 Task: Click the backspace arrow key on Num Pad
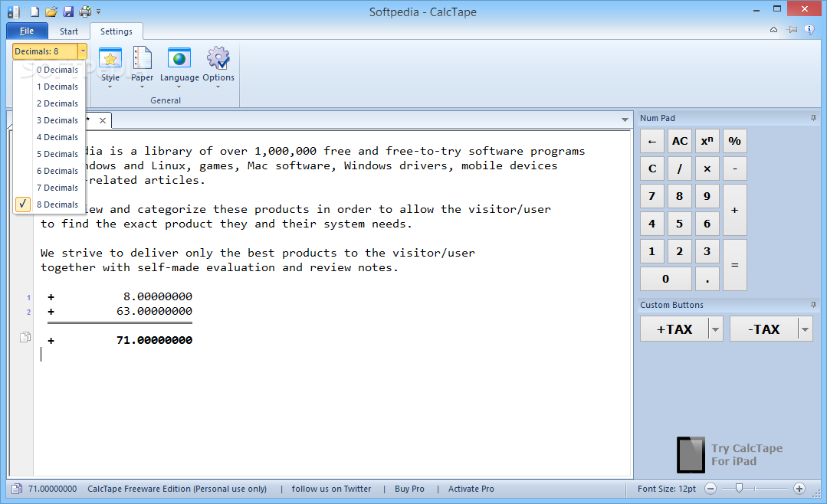652,141
